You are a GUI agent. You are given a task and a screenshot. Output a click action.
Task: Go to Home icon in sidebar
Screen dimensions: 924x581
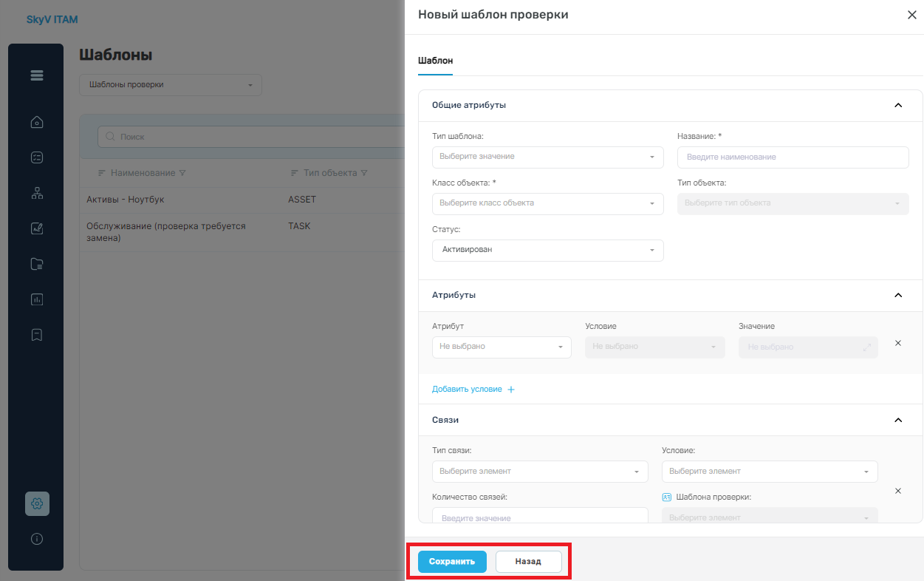pos(37,122)
